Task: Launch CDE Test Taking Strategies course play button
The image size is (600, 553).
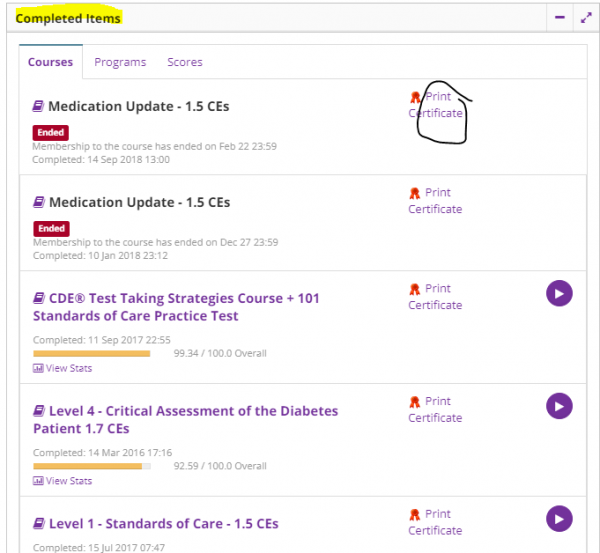Action: 559,293
